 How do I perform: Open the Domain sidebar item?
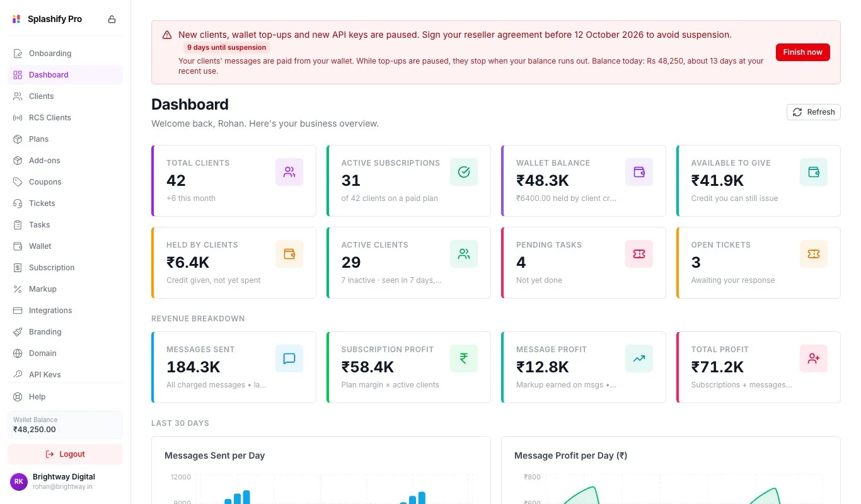pos(65,353)
